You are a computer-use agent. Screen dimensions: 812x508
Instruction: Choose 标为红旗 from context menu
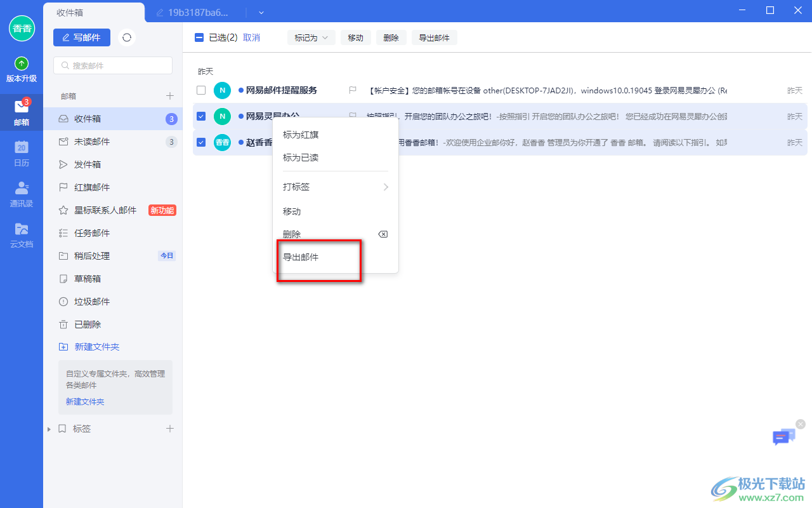336,135
